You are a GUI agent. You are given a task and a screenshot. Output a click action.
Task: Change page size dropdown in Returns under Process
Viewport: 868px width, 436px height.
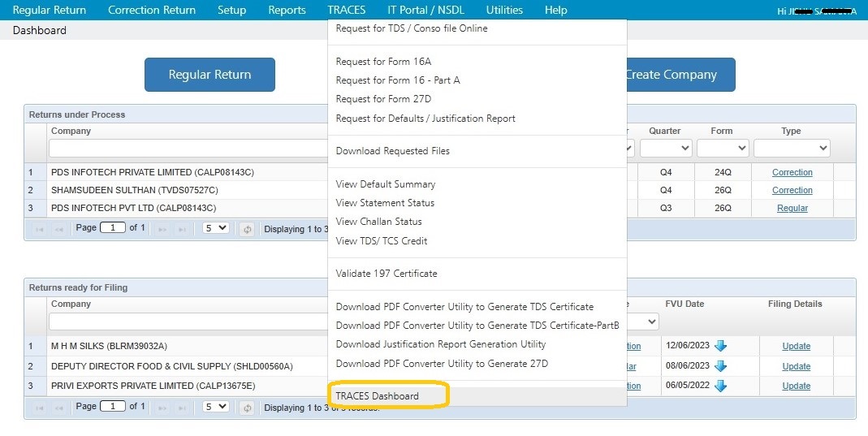(x=215, y=228)
